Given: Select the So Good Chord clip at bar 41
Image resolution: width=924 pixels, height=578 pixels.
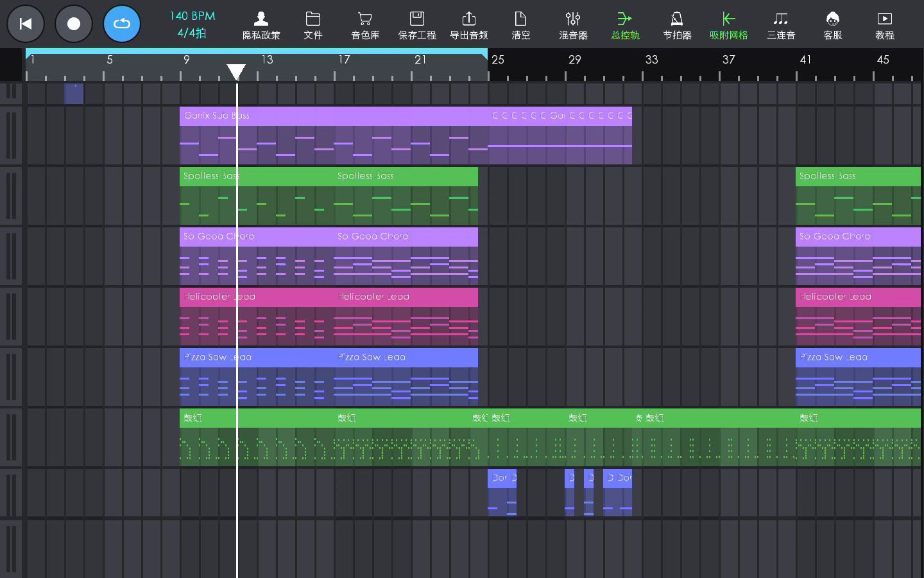Looking at the screenshot, I should point(858,256).
